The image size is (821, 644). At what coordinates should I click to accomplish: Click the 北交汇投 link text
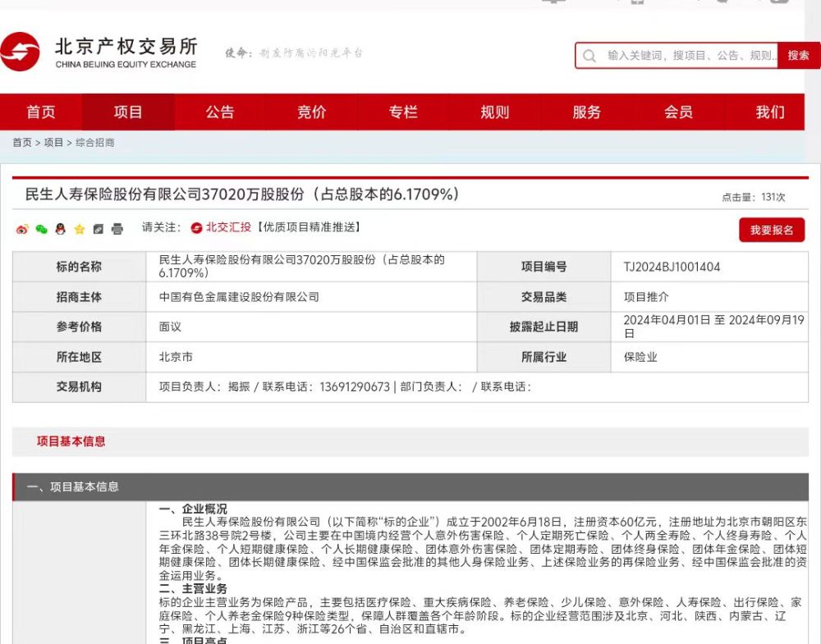(229, 227)
